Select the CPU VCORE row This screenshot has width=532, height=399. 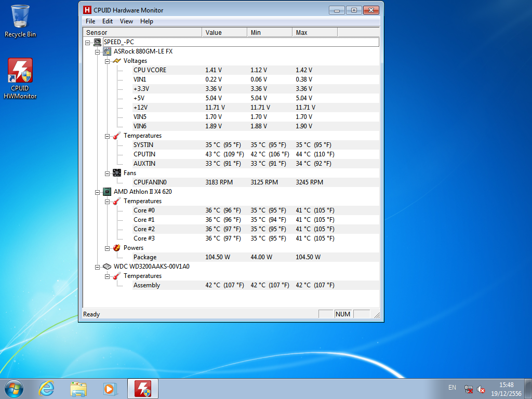click(x=256, y=70)
